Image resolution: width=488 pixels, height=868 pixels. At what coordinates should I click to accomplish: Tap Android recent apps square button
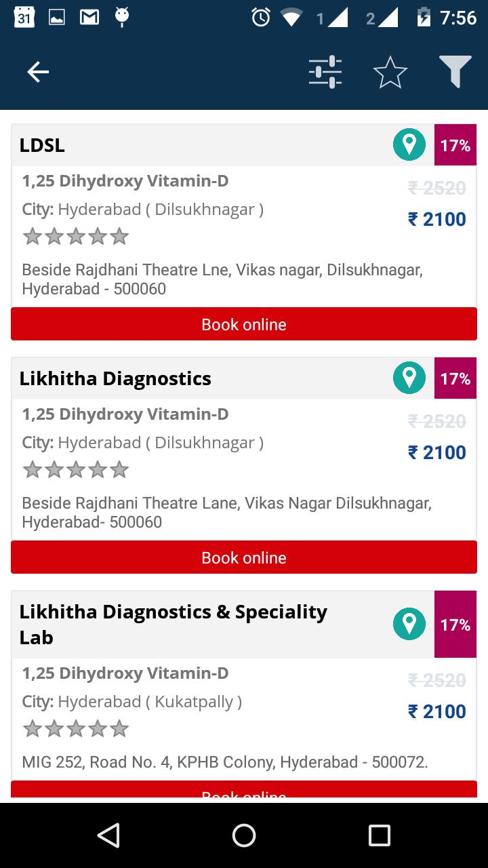(x=380, y=835)
